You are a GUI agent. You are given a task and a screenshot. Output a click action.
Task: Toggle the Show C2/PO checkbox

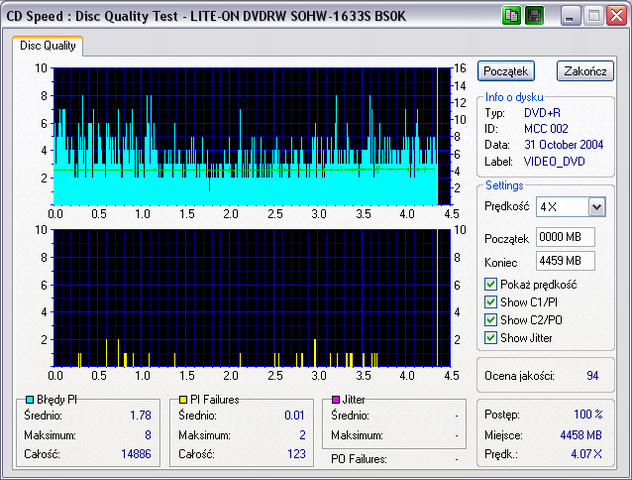point(491,320)
